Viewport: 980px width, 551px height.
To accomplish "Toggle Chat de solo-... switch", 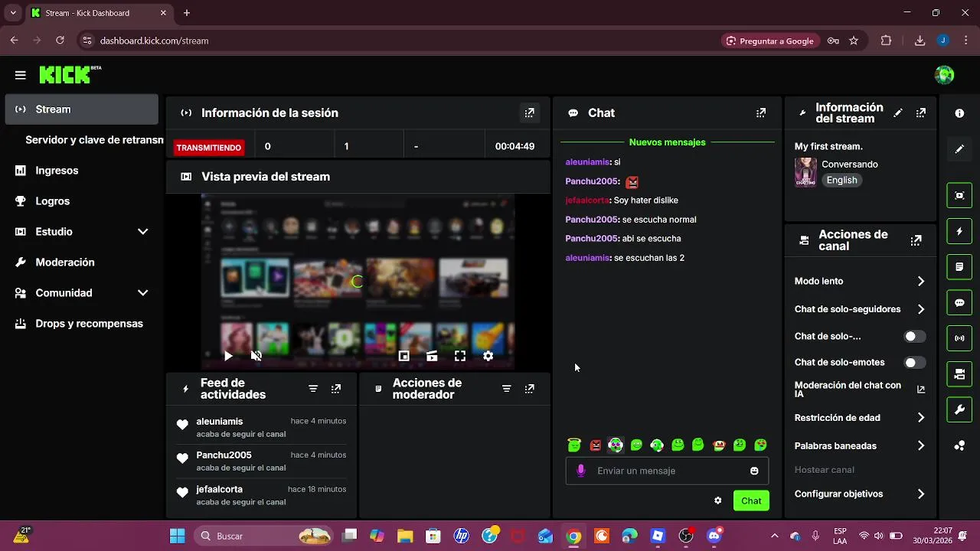I will pyautogui.click(x=914, y=337).
